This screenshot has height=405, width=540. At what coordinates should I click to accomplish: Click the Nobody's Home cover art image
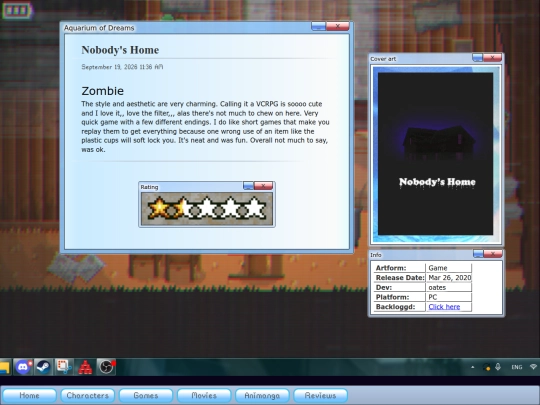[x=436, y=154]
